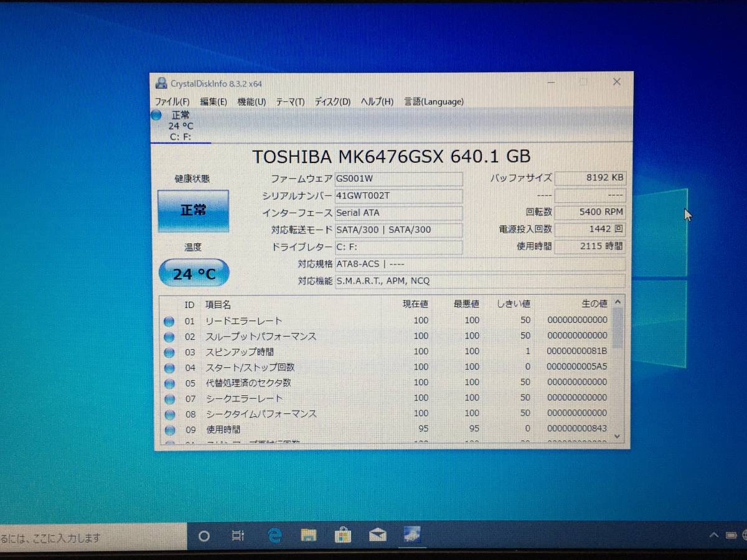
Task: Click the SMART list vertical scrollbar thumb
Action: tap(618, 328)
